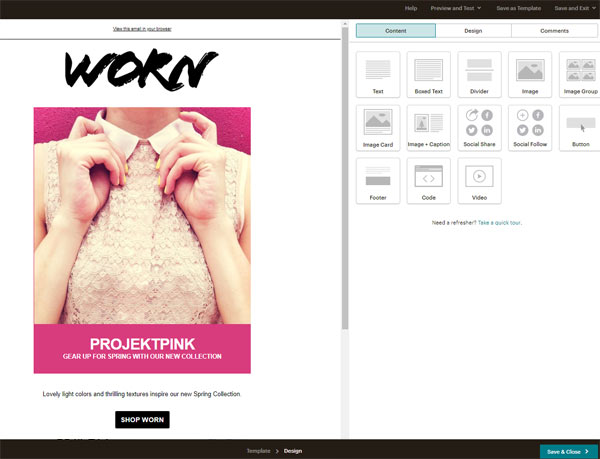Add an Image Card block
This screenshot has width=600, height=459.
pyautogui.click(x=378, y=127)
